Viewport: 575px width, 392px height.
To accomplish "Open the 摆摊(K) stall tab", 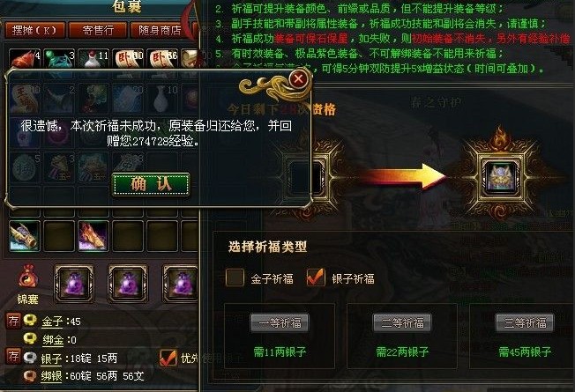I will [35, 30].
